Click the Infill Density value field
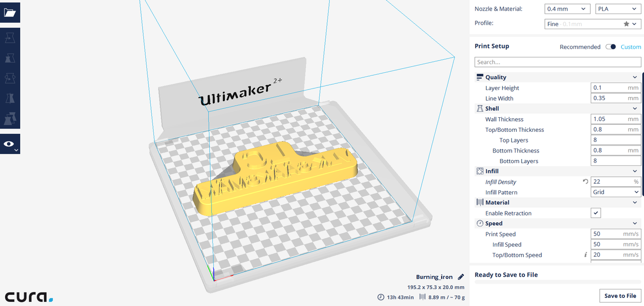 615,182
